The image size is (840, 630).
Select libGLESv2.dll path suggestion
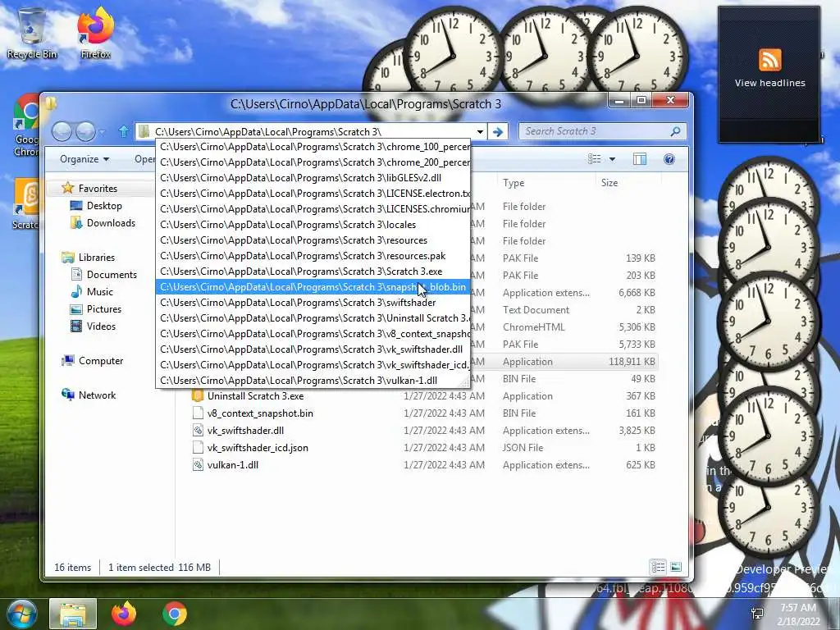(x=313, y=178)
